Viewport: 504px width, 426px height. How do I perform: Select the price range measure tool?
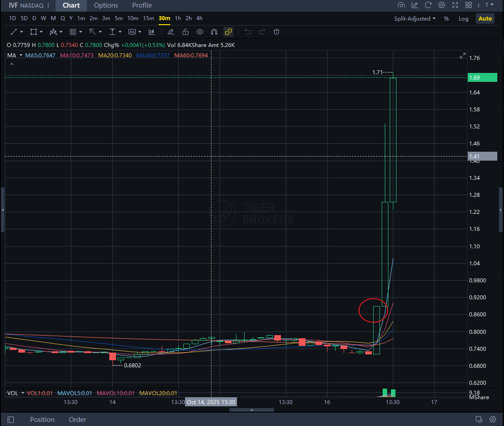[x=112, y=32]
